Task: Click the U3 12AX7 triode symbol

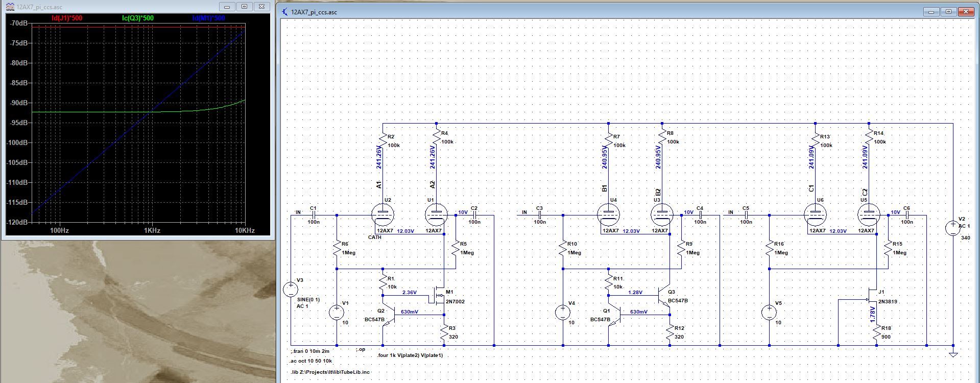Action: [662, 215]
